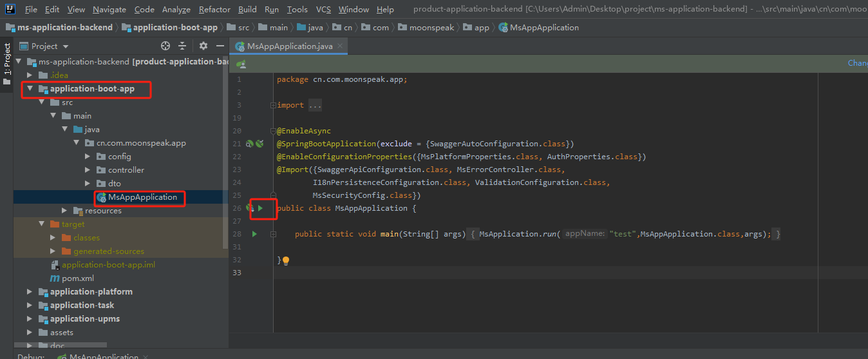Unfold the collapsed import block on line 3
Image resolution: width=868 pixels, height=359 pixels.
point(273,105)
